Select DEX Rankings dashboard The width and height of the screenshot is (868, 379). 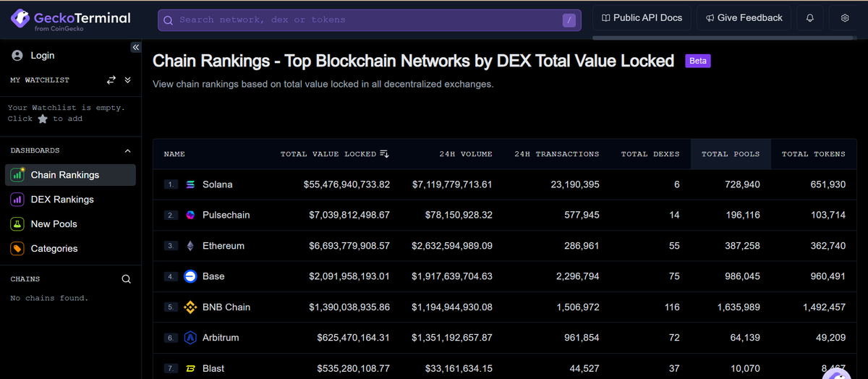pos(70,200)
